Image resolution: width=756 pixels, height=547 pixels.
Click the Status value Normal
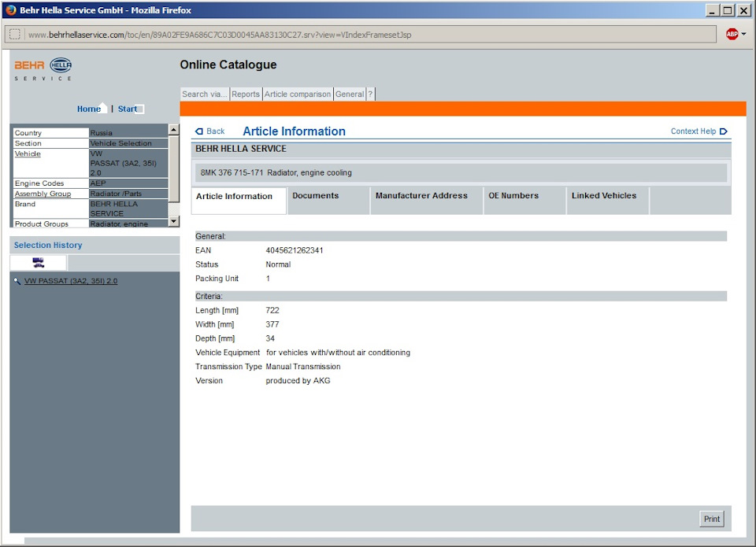278,264
